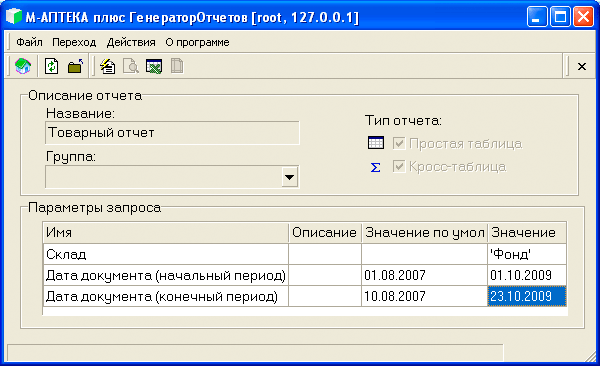Click the simple table grid icon
This screenshot has height=366, width=600.
pos(375,143)
